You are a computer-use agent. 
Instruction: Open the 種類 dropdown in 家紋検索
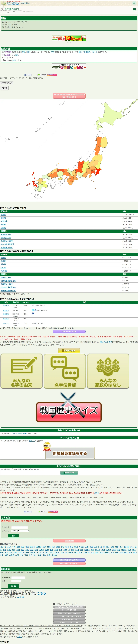[x=16, y=581]
